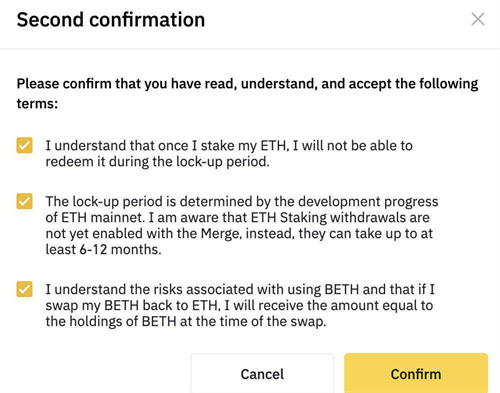The height and width of the screenshot is (393, 500).
Task: Click the 'of ETH mainnet' text line
Action: [237, 218]
